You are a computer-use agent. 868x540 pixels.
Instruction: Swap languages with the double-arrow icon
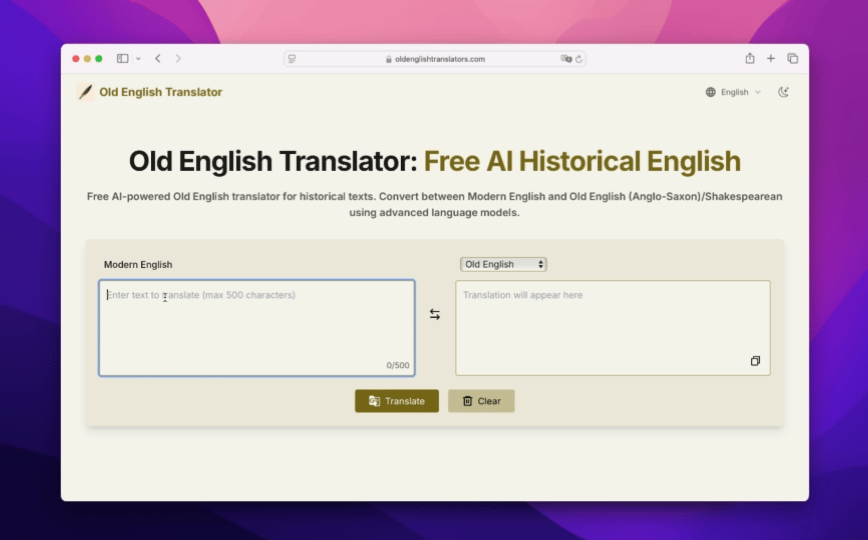(x=435, y=315)
